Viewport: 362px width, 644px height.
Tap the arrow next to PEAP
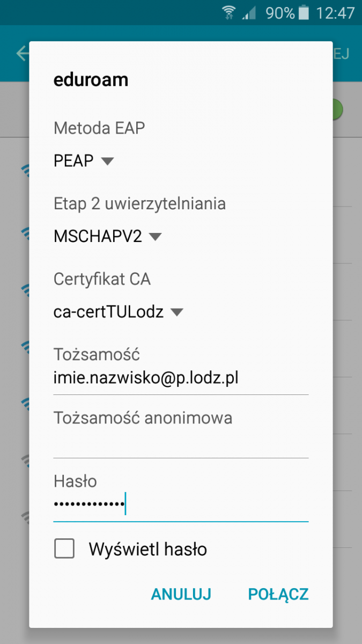[x=107, y=161]
